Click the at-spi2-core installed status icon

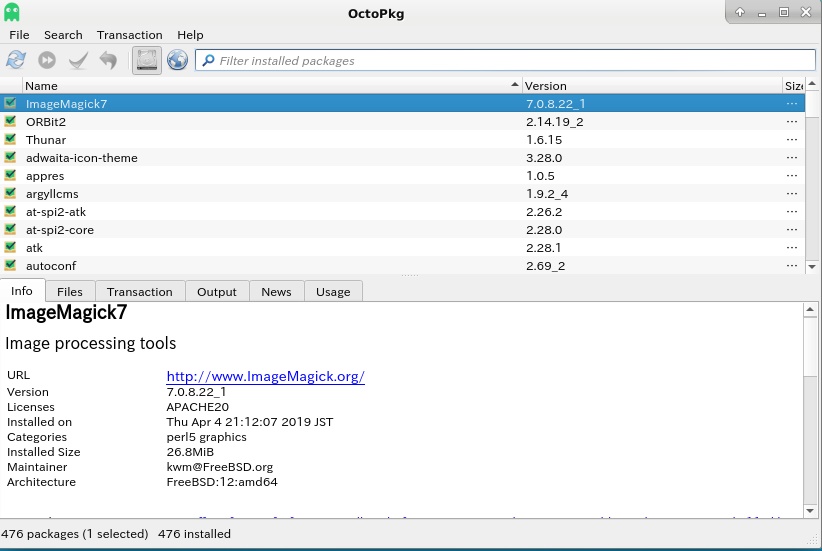(10, 229)
